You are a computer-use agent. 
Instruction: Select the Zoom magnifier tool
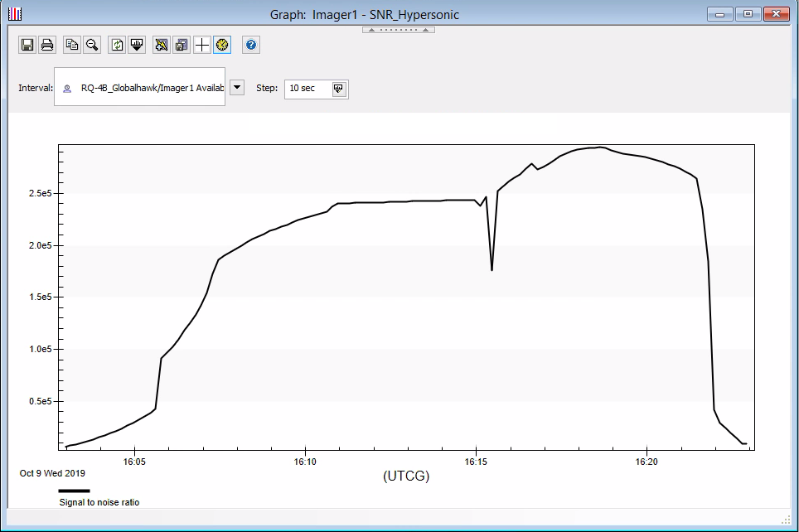pyautogui.click(x=92, y=45)
